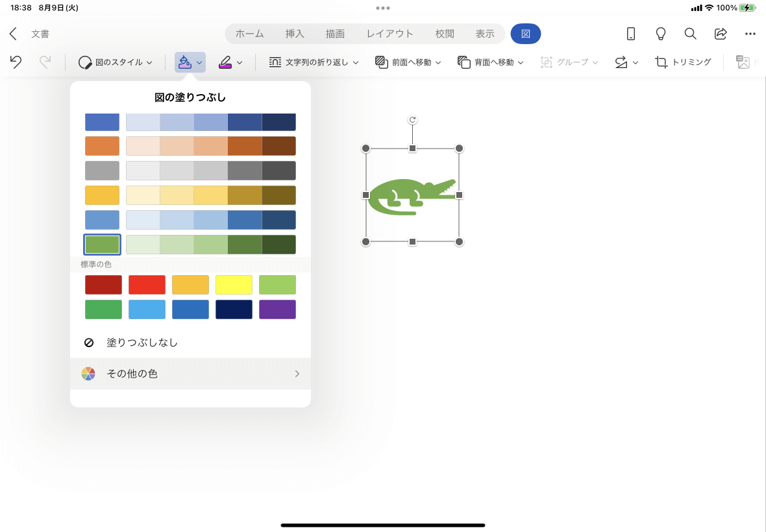Tap the share icon
This screenshot has height=532, width=766.
point(721,34)
